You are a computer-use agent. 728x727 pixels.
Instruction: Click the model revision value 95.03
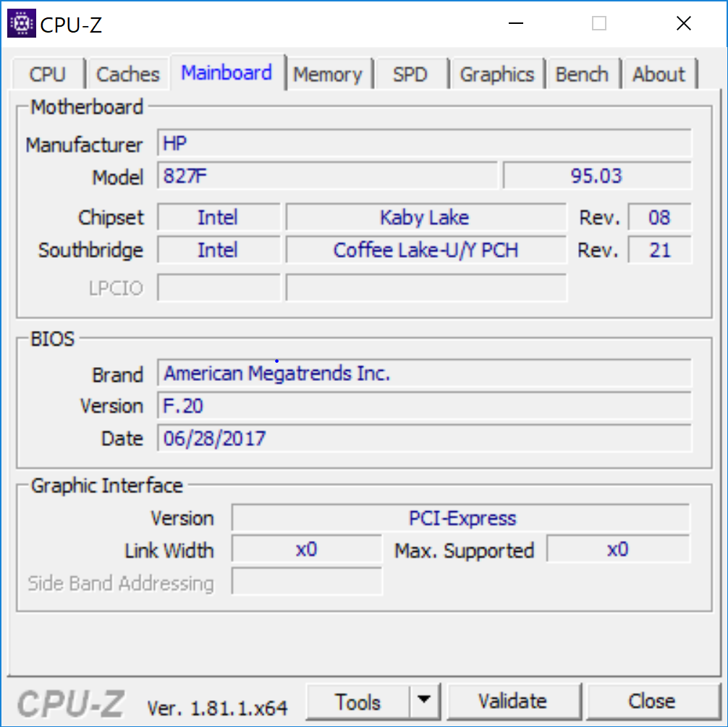point(597,175)
